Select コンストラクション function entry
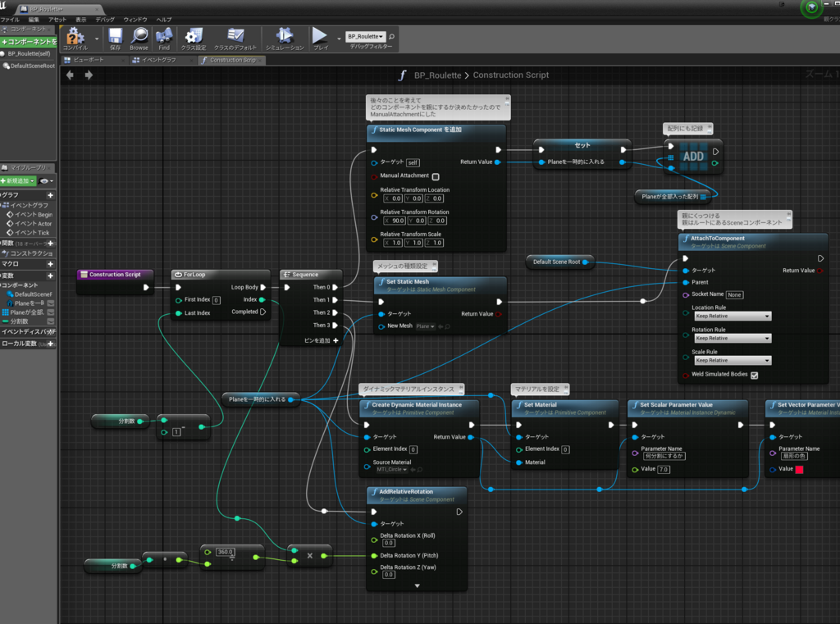Viewport: 840px width, 624px height. coord(27,253)
